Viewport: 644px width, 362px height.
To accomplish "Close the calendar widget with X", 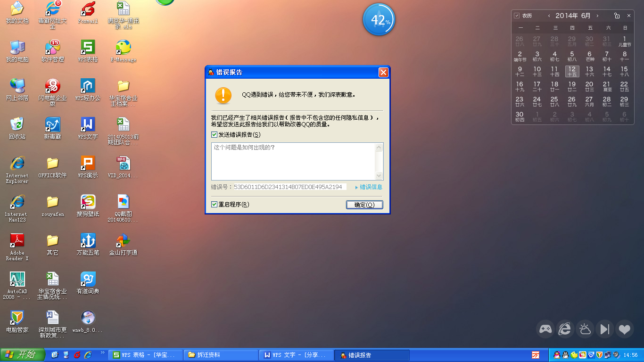I will click(629, 16).
